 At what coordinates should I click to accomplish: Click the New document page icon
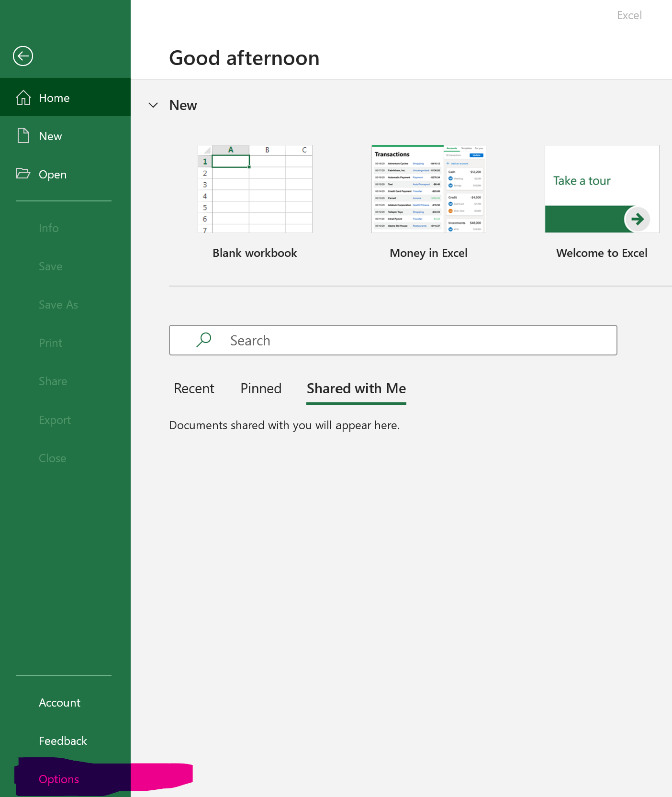(23, 136)
